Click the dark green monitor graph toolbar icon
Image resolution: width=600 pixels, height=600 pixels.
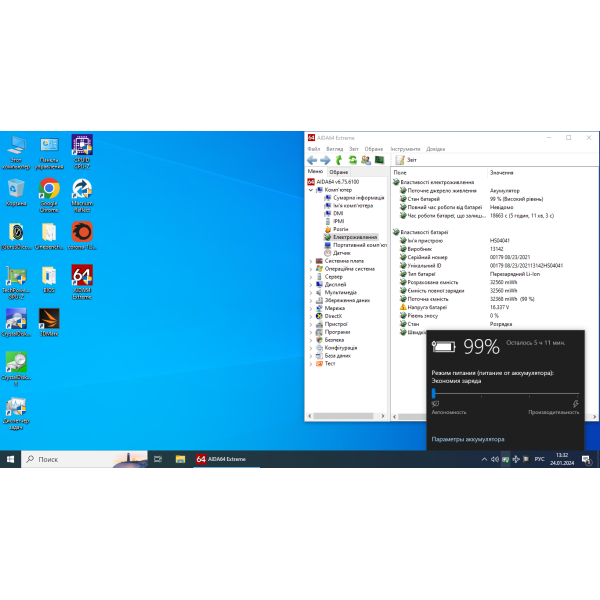(379, 160)
